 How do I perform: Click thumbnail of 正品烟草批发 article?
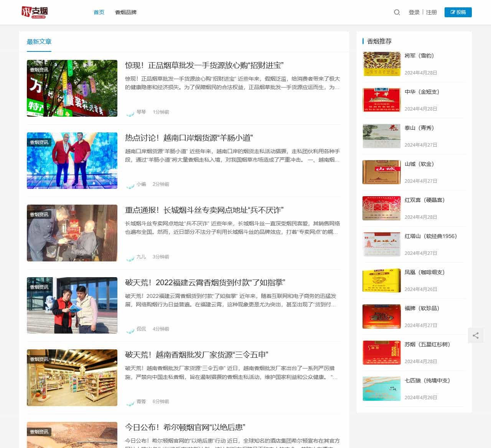(72, 88)
